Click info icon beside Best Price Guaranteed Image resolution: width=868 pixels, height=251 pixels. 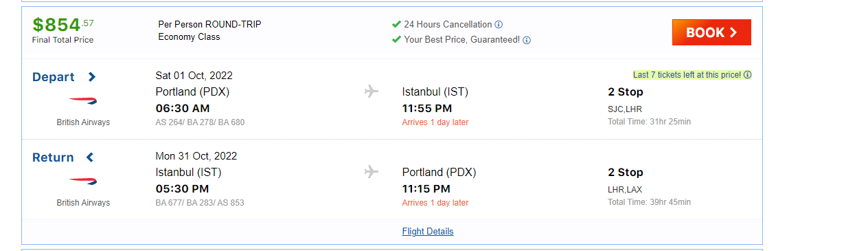click(x=527, y=40)
